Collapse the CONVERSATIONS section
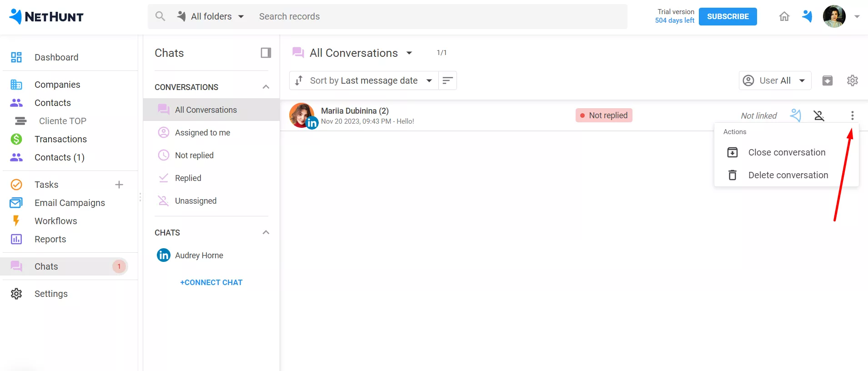Screen dimensions: 868x371 [x=266, y=87]
